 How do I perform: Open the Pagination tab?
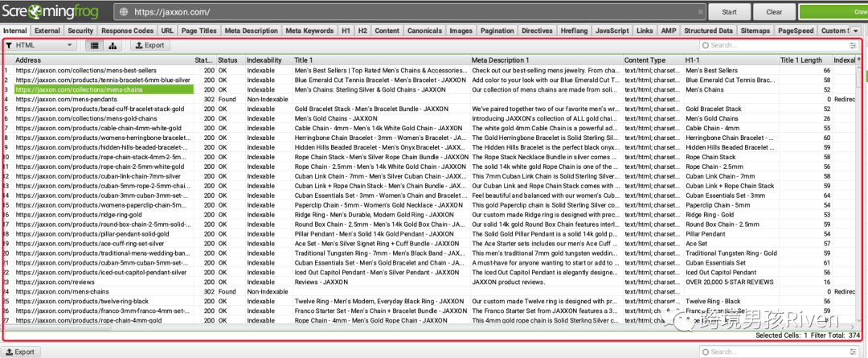click(497, 31)
